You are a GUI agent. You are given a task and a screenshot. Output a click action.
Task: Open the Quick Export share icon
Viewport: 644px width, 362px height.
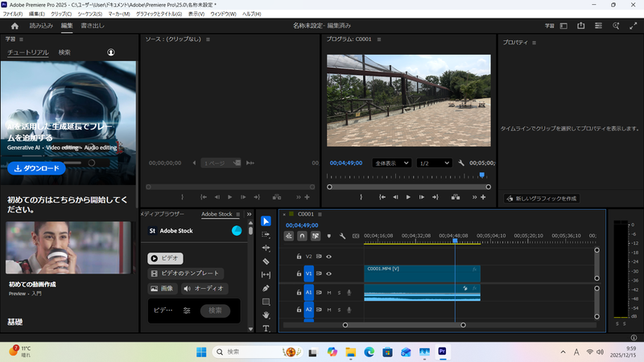(x=580, y=26)
